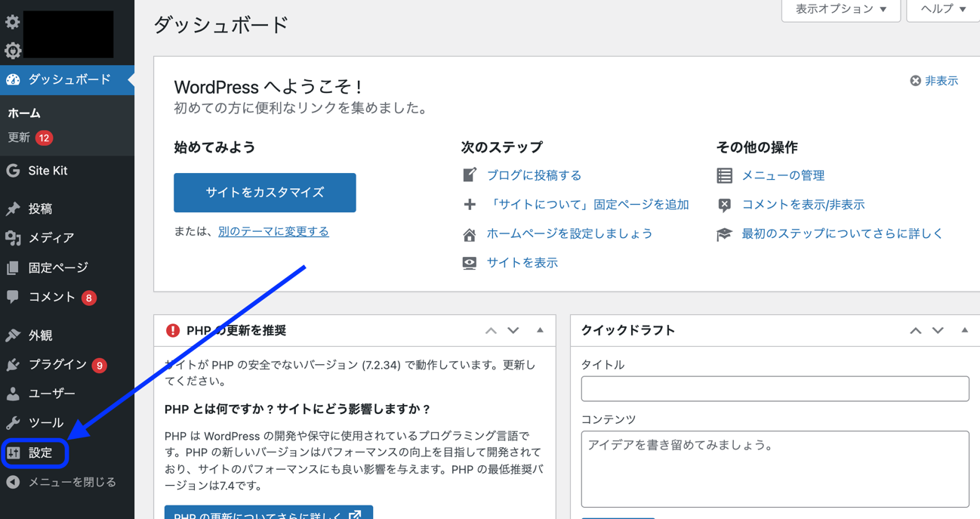Click the ユーザー person icon
This screenshot has width=980, height=519.
click(x=13, y=394)
